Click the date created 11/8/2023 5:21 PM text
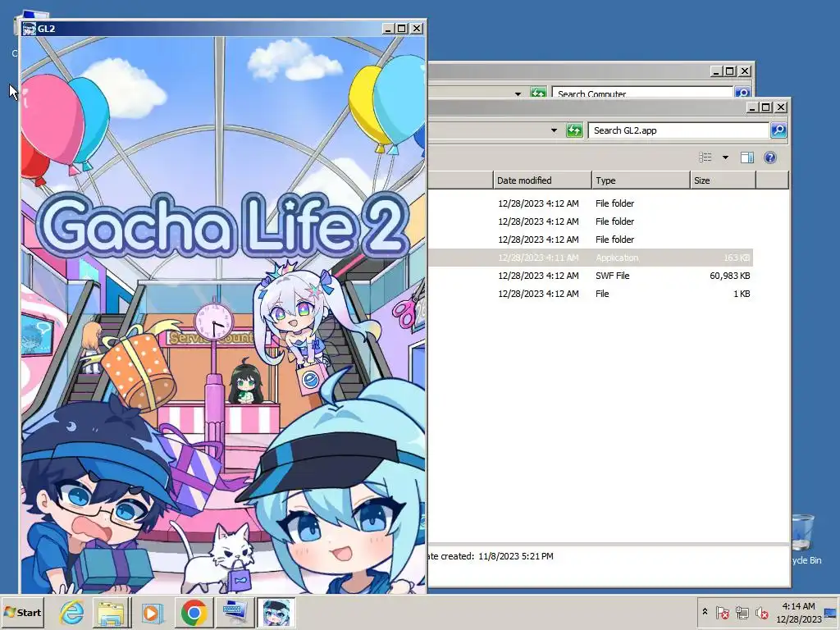 click(491, 556)
